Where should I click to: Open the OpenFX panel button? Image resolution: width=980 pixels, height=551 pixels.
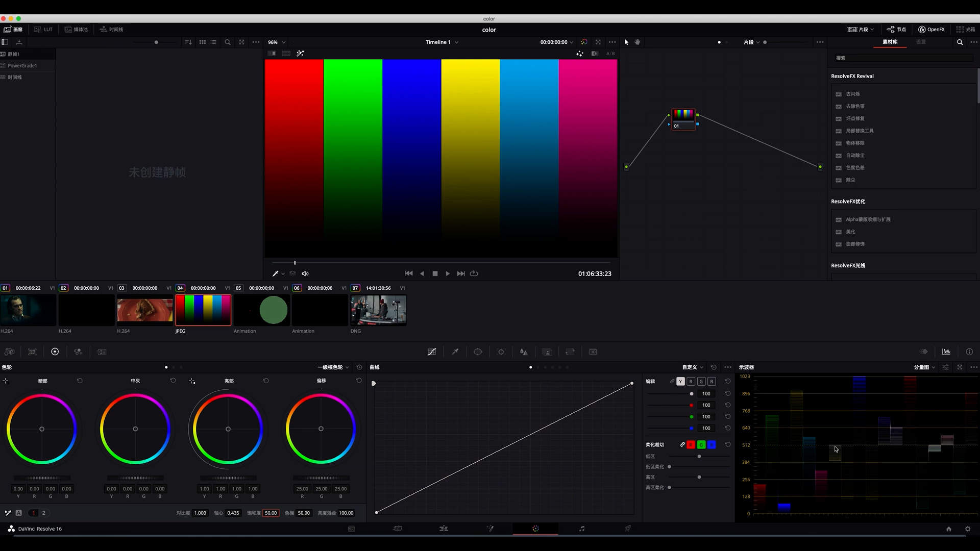932,30
